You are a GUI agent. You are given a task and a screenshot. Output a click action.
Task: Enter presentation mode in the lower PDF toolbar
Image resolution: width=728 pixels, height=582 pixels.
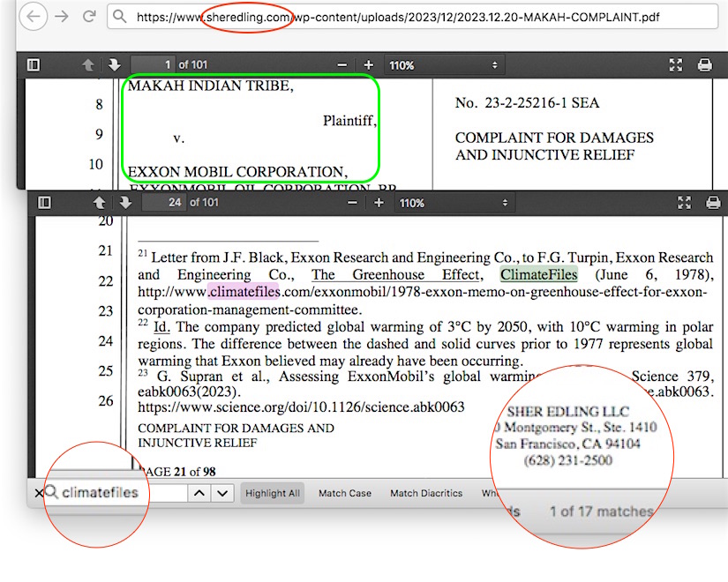[x=684, y=203]
